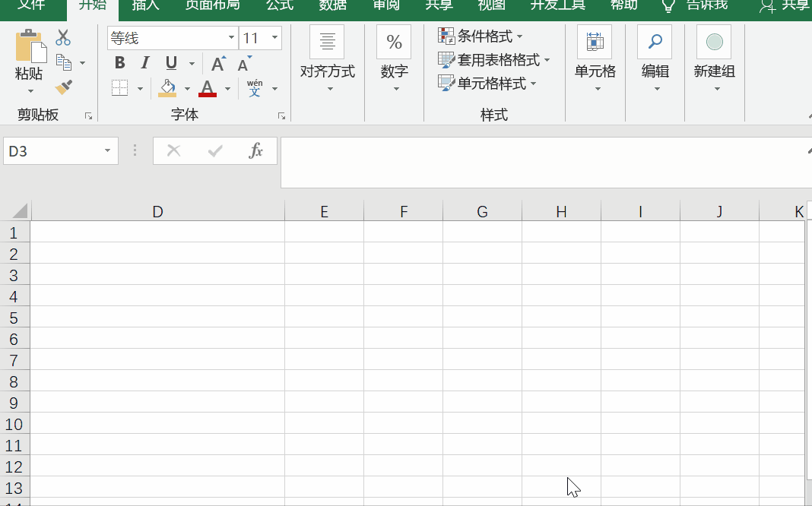Expand the Name Box dropdown arrow
Viewport: 812px width, 506px height.
107,151
